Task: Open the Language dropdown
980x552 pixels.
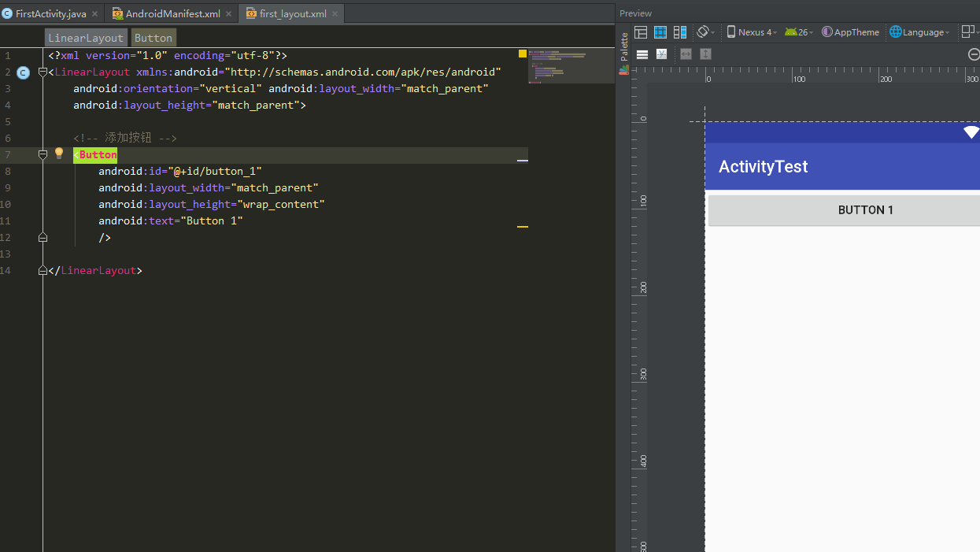Action: click(919, 32)
